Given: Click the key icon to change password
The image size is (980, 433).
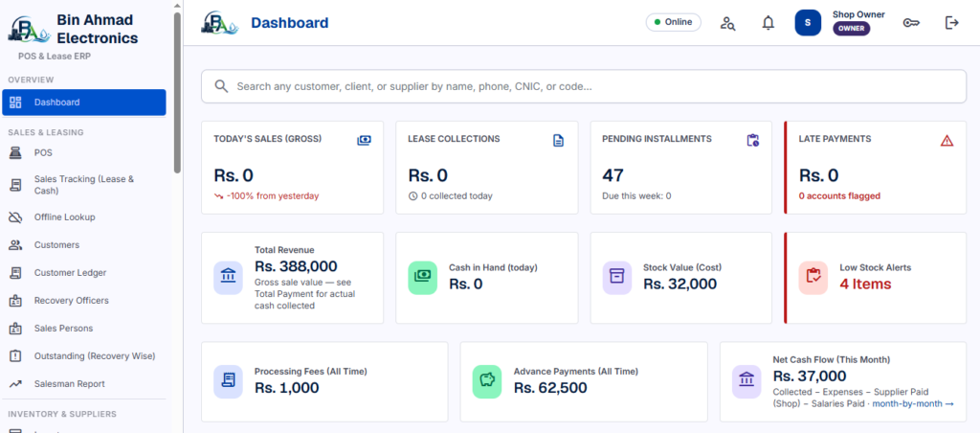Looking at the screenshot, I should pos(911,23).
